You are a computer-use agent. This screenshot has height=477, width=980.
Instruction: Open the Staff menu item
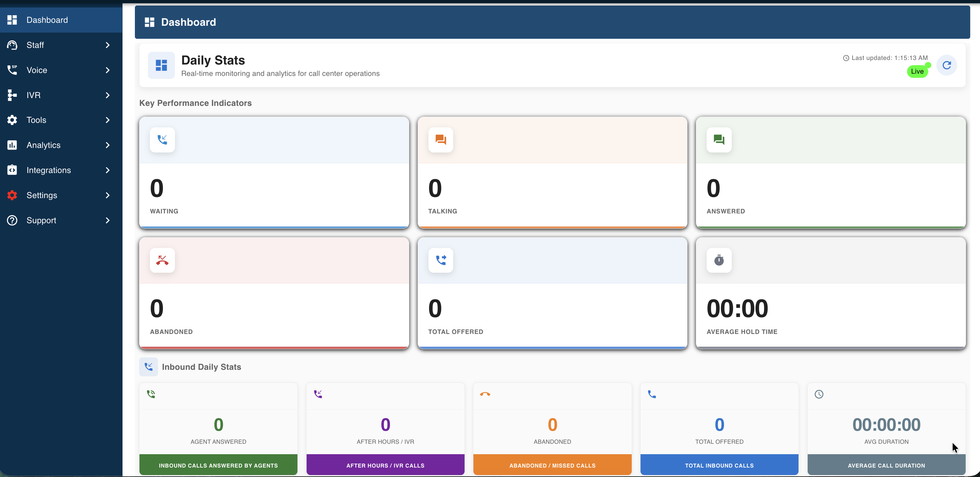(61, 45)
